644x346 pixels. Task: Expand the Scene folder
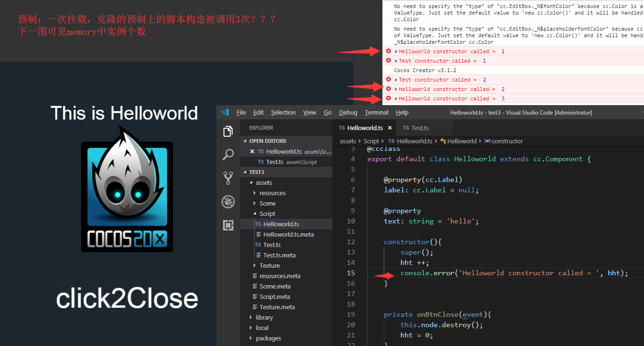click(x=255, y=204)
